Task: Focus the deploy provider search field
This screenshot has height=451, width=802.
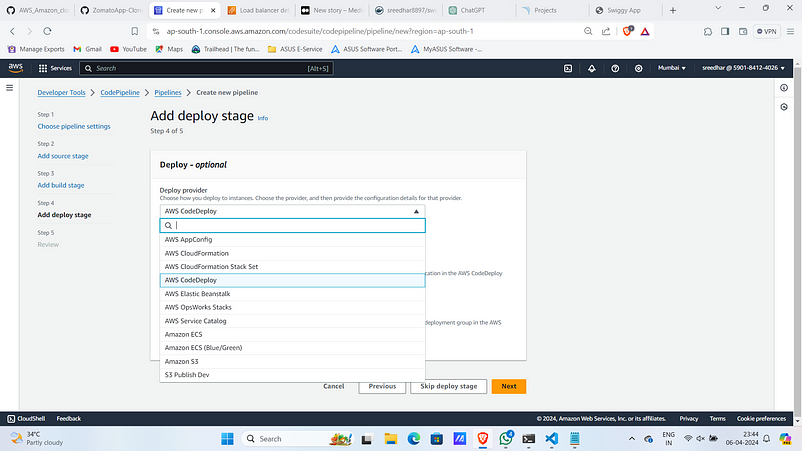Action: [x=292, y=226]
